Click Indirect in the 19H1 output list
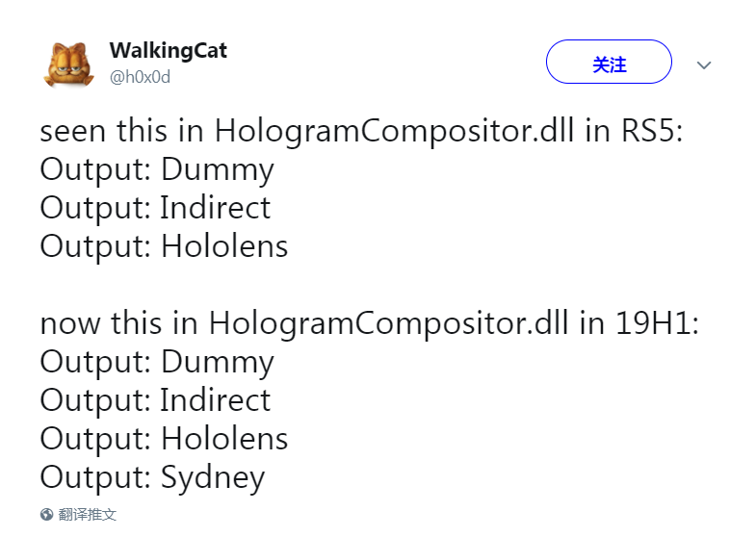The height and width of the screenshot is (537, 756). click(216, 399)
